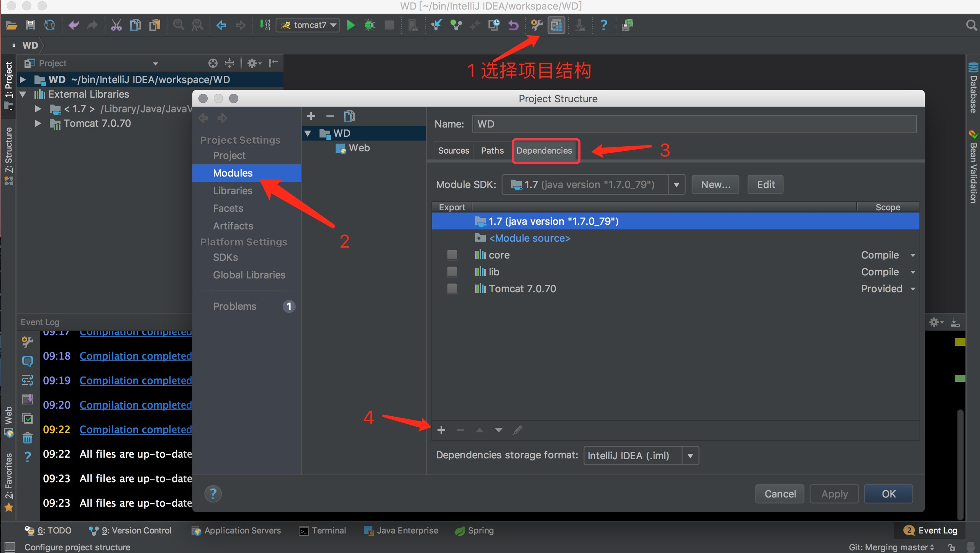Select the Undo toolbar icon
This screenshot has width=980, height=553.
point(73,25)
